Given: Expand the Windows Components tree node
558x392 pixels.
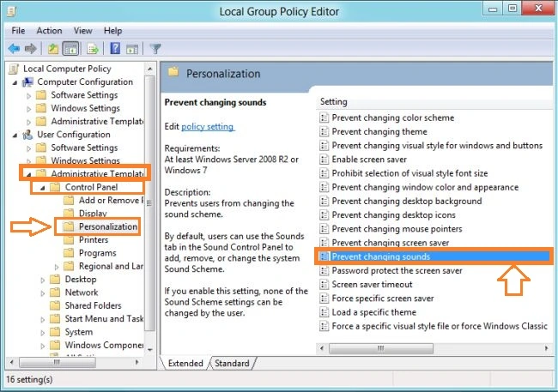Looking at the screenshot, I should tap(43, 346).
